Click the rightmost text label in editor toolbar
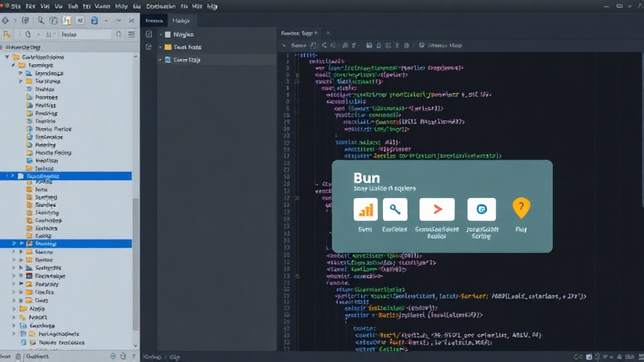Screen dimensions: 644x362 pyautogui.click(x=445, y=45)
